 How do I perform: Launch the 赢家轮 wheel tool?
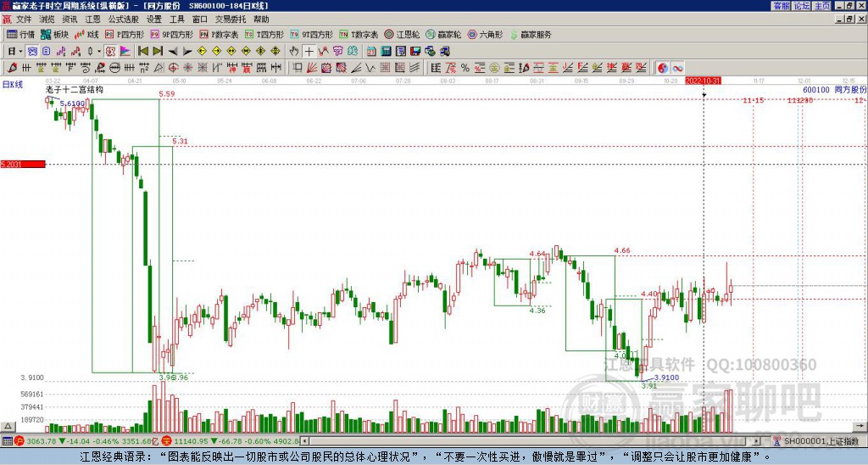pyautogui.click(x=443, y=34)
